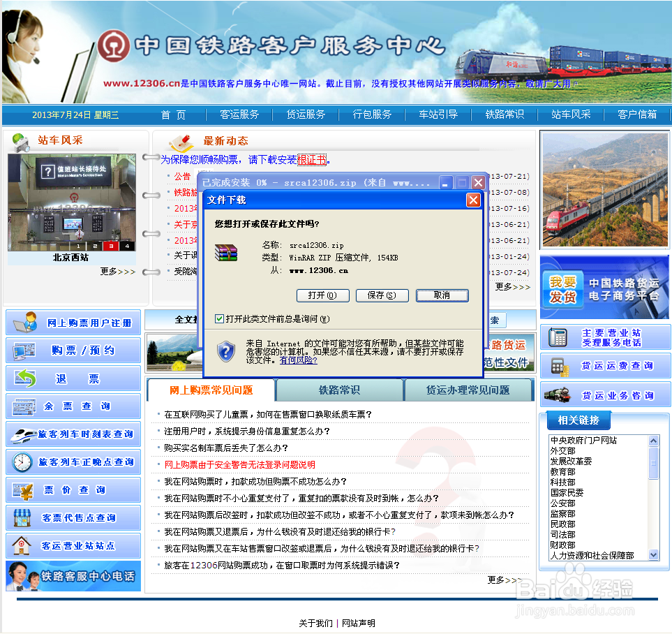672x634 pixels.
Task: Click 打开(O) button in download dialog
Action: 322,295
